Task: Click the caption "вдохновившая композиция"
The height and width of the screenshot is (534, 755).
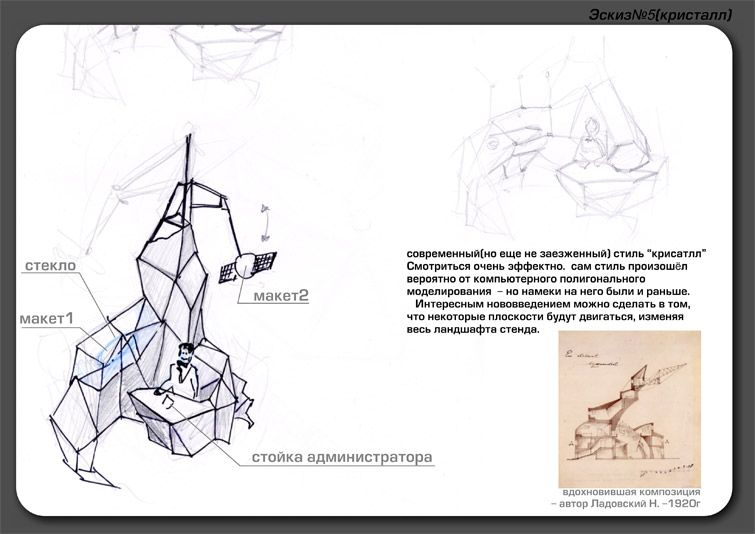Action: [x=630, y=493]
